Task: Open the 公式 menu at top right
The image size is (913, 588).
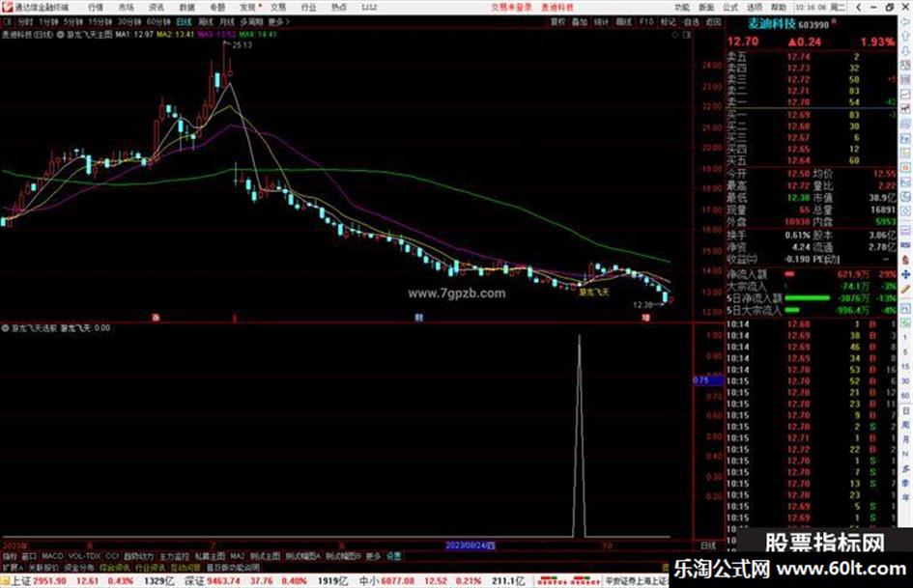Action: tap(730, 7)
